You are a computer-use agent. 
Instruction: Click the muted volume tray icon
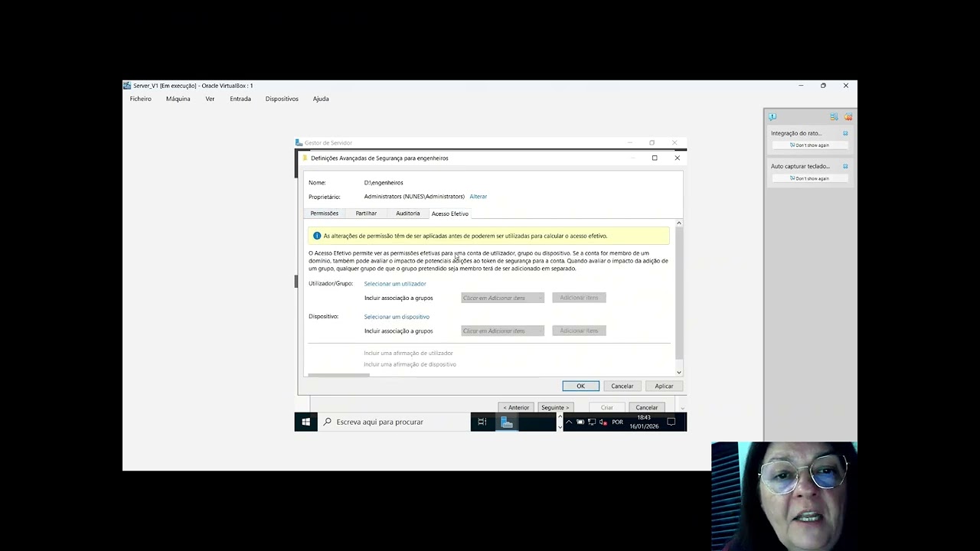603,422
